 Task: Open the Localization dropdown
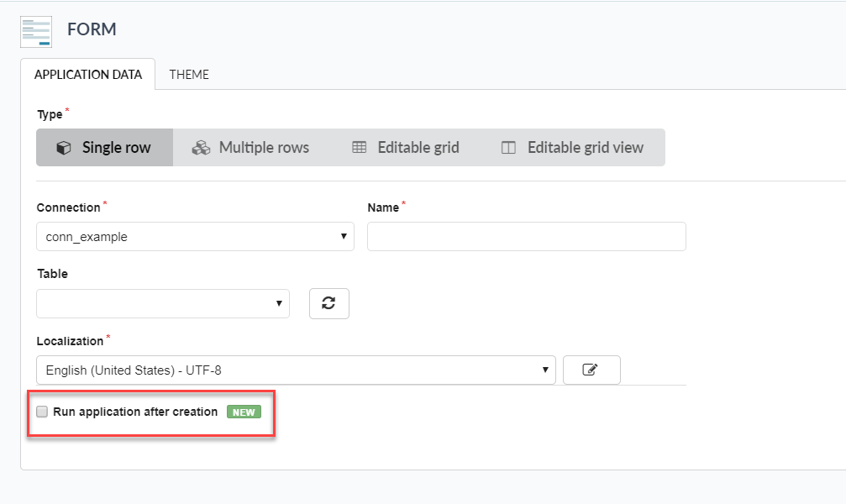coord(297,370)
